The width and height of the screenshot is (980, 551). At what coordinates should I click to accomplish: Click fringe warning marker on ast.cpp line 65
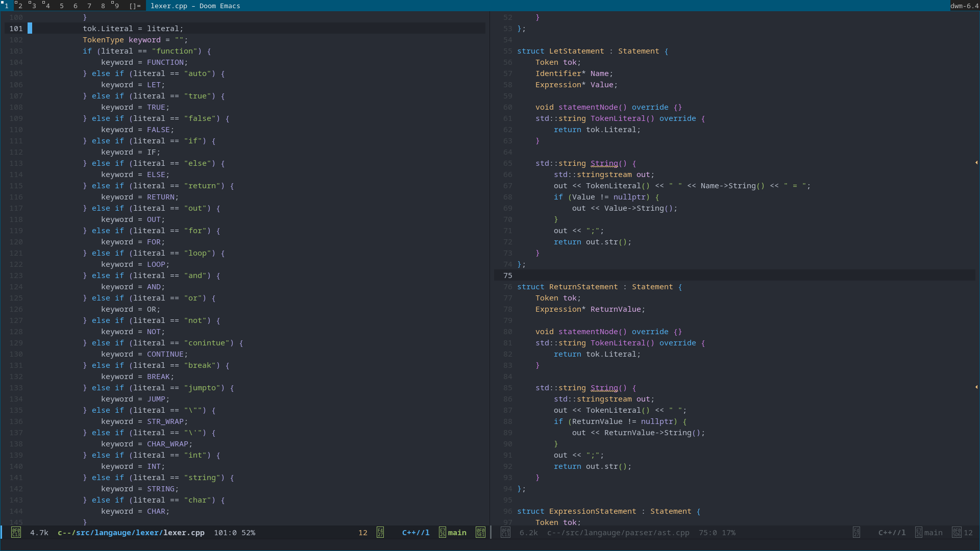[x=976, y=163]
